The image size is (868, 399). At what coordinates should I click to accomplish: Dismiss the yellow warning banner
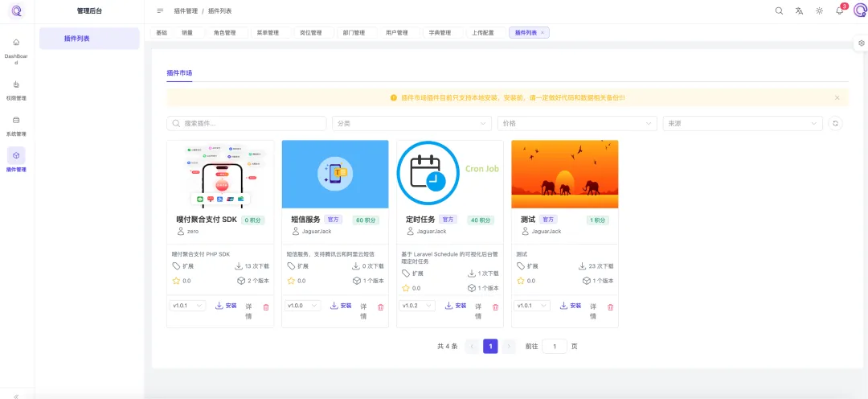point(837,97)
